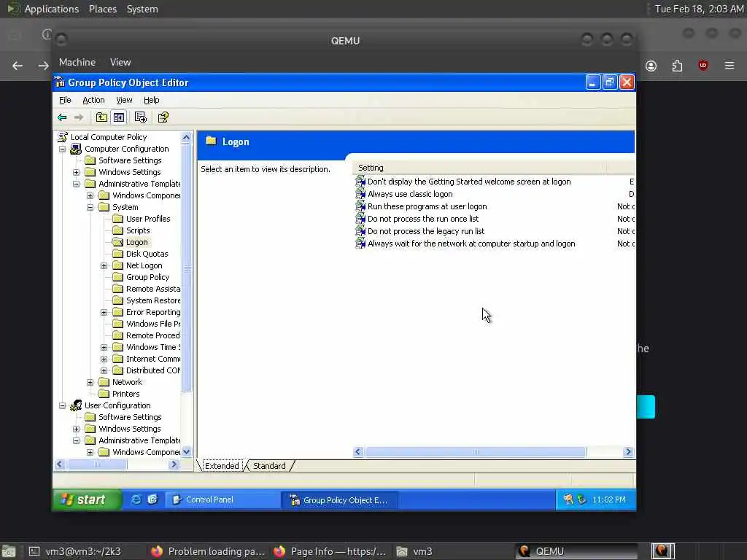The height and width of the screenshot is (560, 747).
Task: Click the Forward arrow in Group Policy toolbar
Action: (79, 117)
